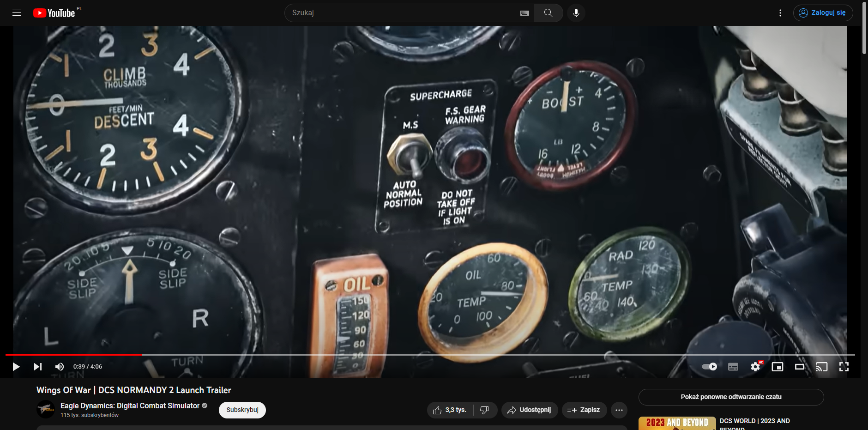
Task: Click the Subskrybuj subscribe button
Action: coord(242,410)
